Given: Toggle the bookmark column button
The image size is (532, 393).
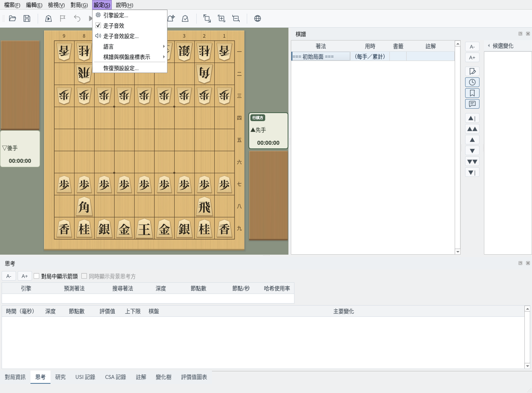Looking at the screenshot, I should (472, 93).
